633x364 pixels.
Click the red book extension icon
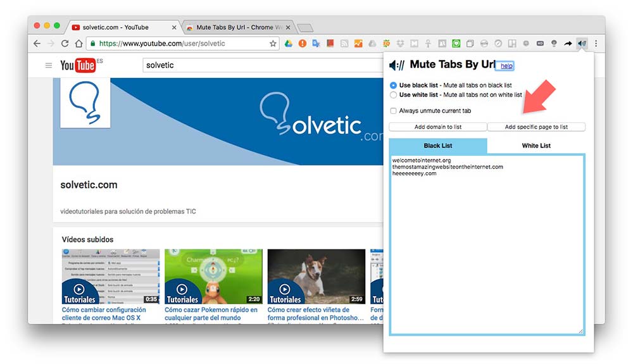[330, 43]
